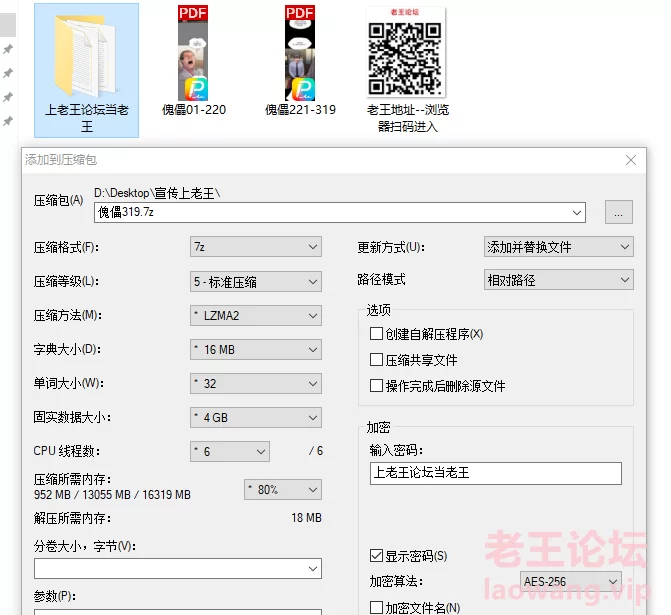Open the 压缩格式 7z dropdown
The height and width of the screenshot is (615, 671).
tap(256, 247)
